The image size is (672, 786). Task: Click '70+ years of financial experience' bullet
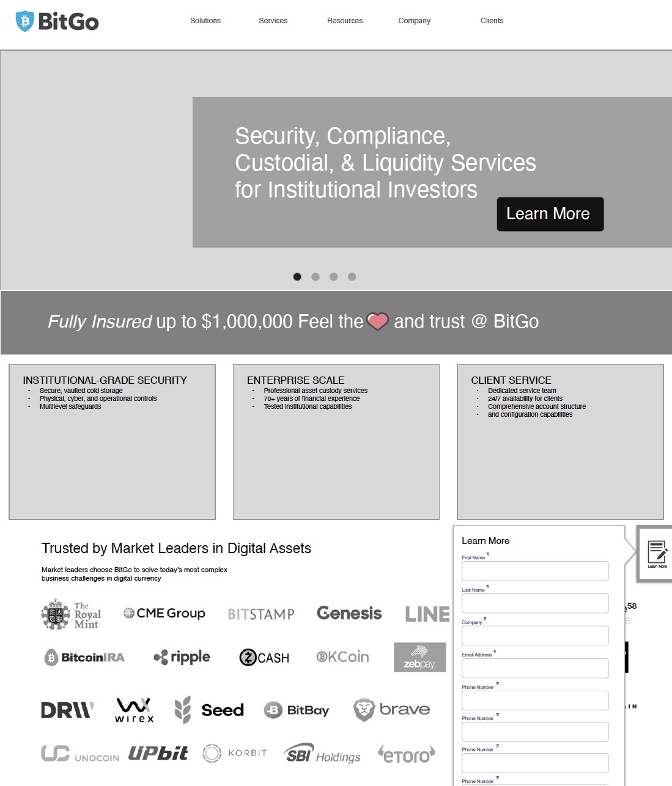tap(312, 399)
